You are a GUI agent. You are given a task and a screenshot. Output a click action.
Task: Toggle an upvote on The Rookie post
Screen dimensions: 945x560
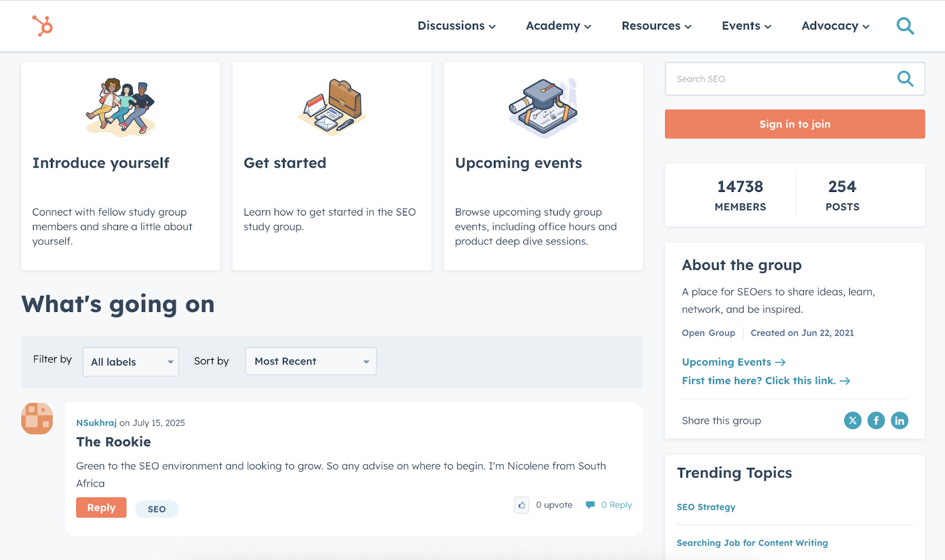522,505
